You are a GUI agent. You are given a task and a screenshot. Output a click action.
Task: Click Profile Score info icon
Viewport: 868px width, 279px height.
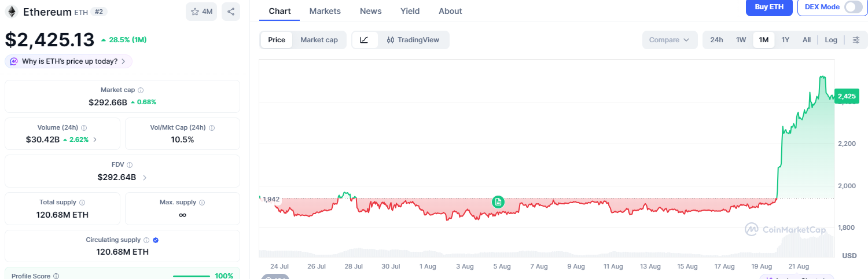pyautogui.click(x=56, y=276)
